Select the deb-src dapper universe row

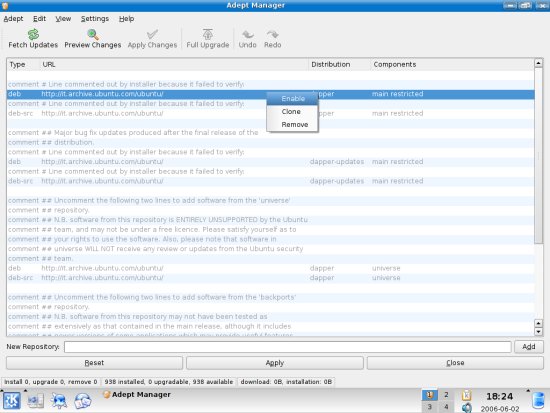point(270,278)
